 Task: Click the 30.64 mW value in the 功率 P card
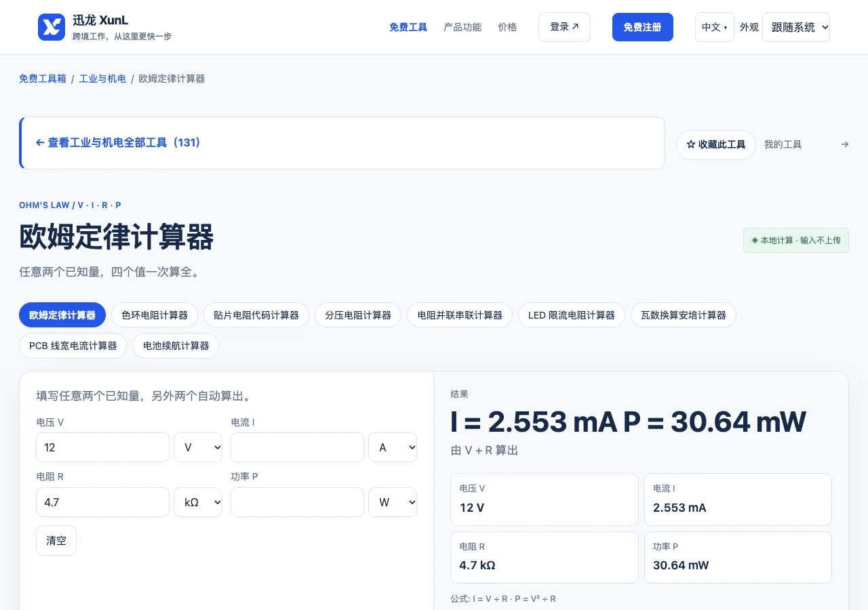coord(681,565)
